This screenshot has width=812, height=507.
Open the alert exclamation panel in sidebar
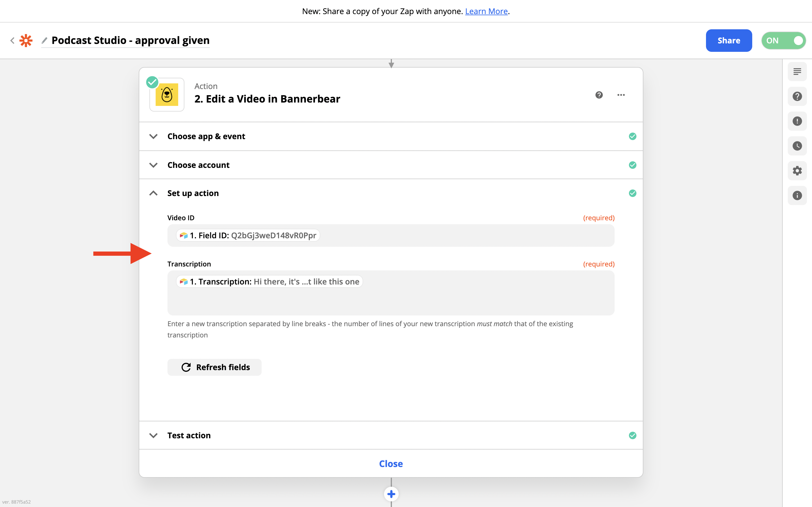point(797,121)
